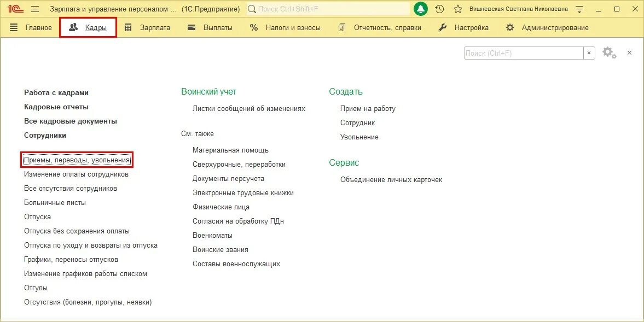
Task: Open the Кадры section tab
Action: pyautogui.click(x=88, y=27)
